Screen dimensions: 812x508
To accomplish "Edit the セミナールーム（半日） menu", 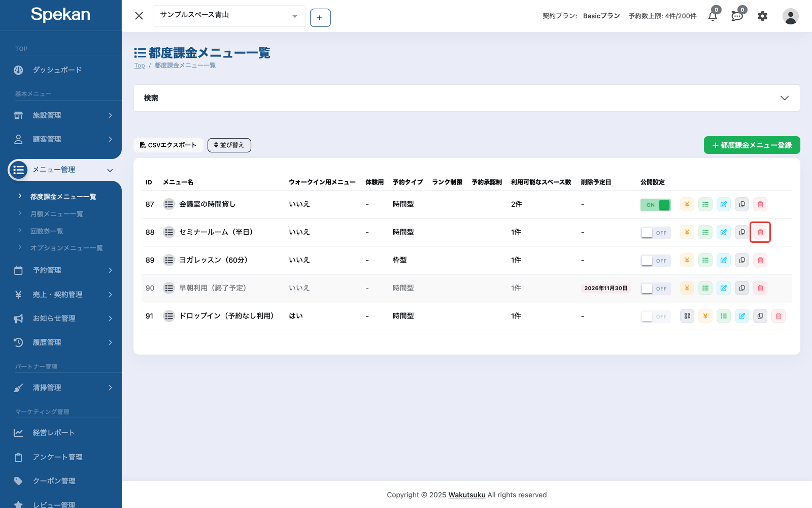I will click(x=724, y=232).
